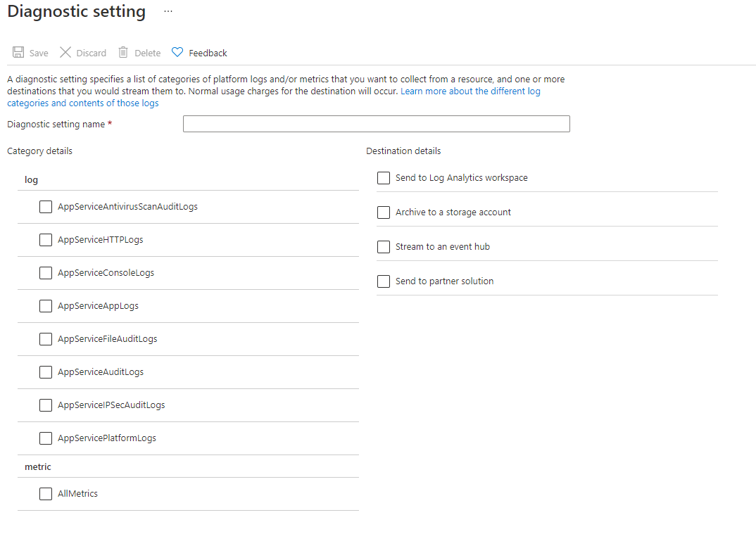
Task: Tick the AppServiceAuditLogs checkbox
Action: point(46,372)
